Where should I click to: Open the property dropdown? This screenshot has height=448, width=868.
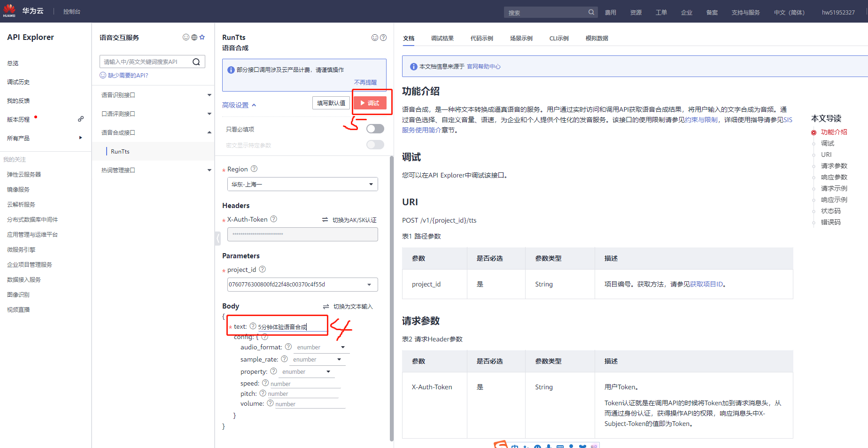point(307,372)
